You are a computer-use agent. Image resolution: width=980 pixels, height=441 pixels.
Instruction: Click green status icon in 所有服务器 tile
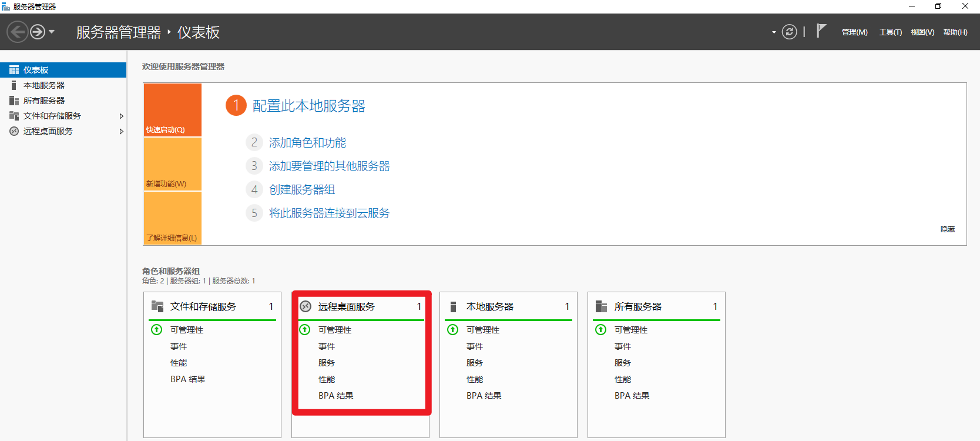click(x=601, y=330)
